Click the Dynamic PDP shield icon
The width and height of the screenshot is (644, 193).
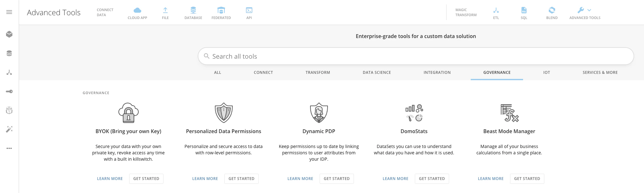[319, 113]
